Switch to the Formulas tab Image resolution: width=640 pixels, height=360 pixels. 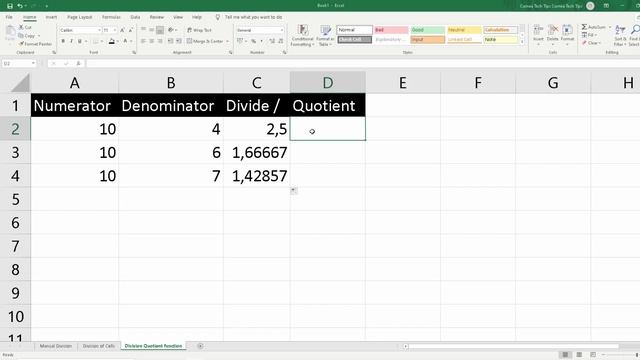(x=111, y=17)
